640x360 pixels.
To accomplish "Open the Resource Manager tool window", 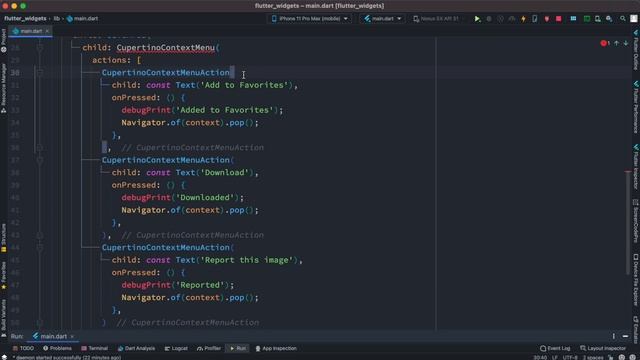I will [x=4, y=88].
